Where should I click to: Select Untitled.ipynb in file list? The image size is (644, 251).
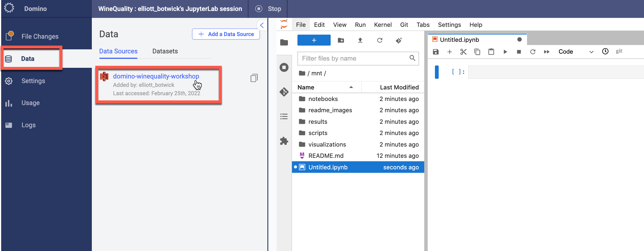click(358, 167)
